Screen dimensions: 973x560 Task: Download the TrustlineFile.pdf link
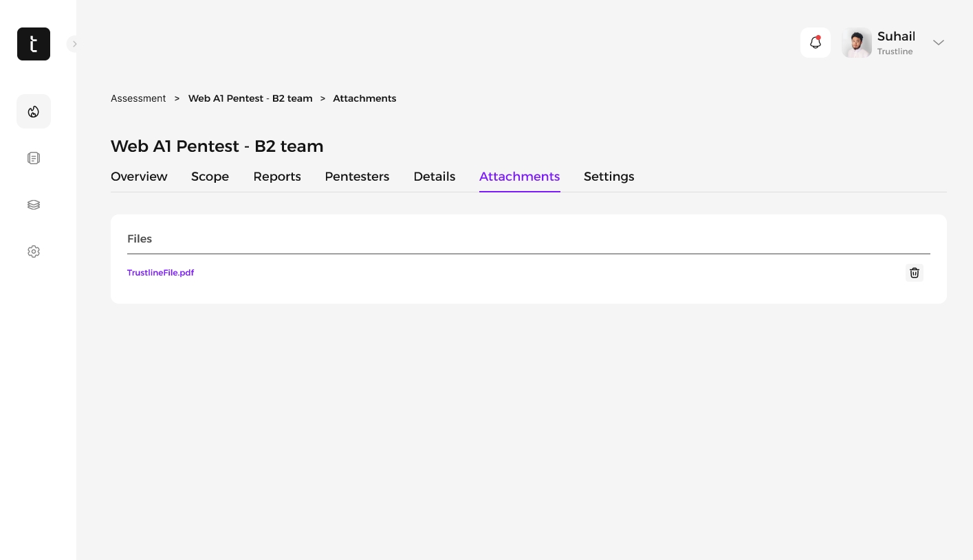[x=160, y=273]
